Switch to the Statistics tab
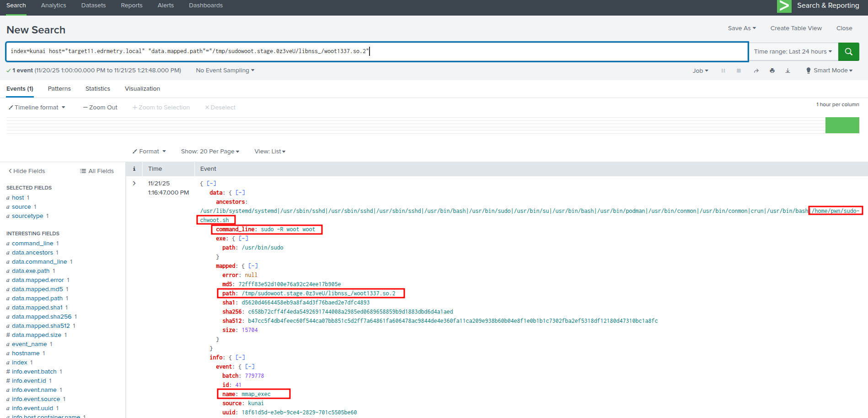The height and width of the screenshot is (418, 868). 97,89
